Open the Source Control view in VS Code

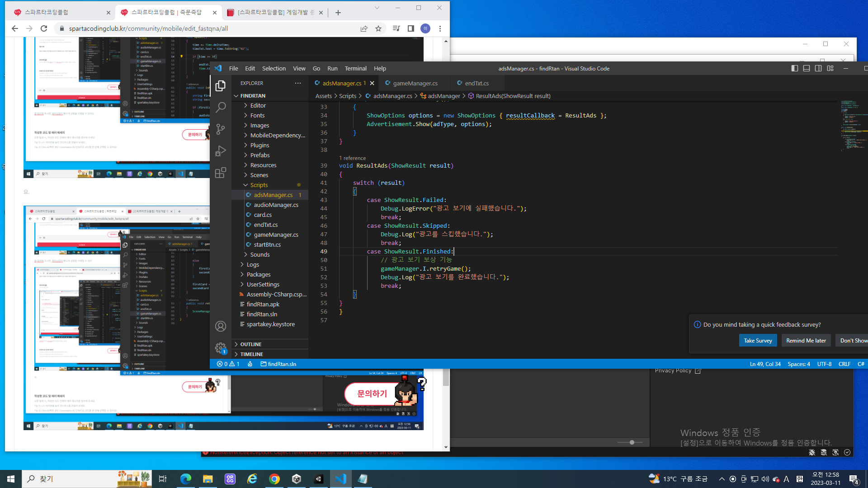pos(221,129)
